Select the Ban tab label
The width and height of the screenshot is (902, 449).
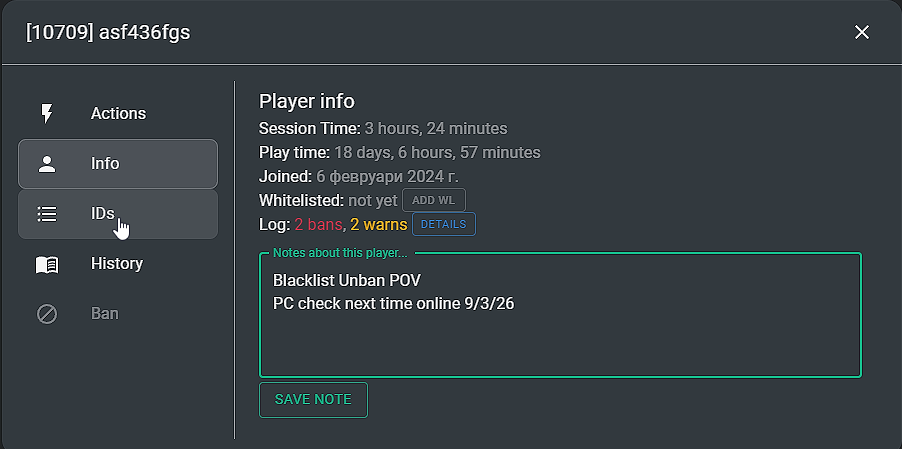tap(105, 313)
